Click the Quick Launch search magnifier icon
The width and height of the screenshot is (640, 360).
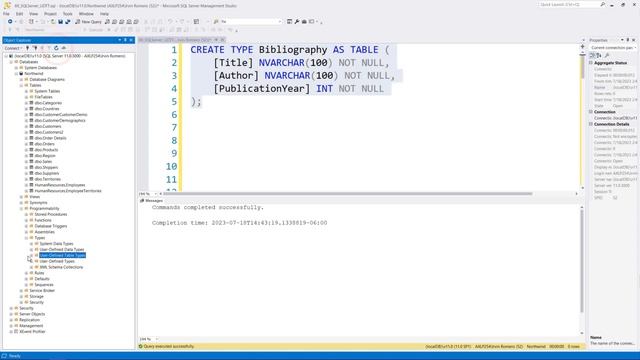[603, 4]
